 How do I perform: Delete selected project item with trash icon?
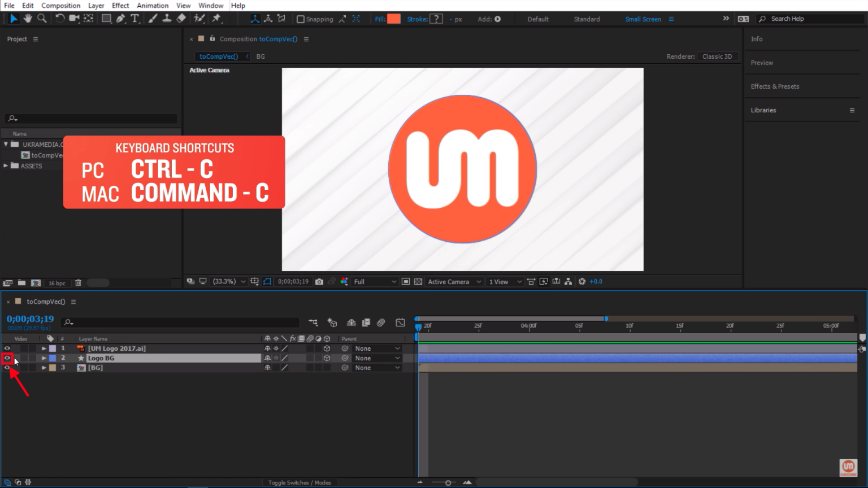[79, 283]
